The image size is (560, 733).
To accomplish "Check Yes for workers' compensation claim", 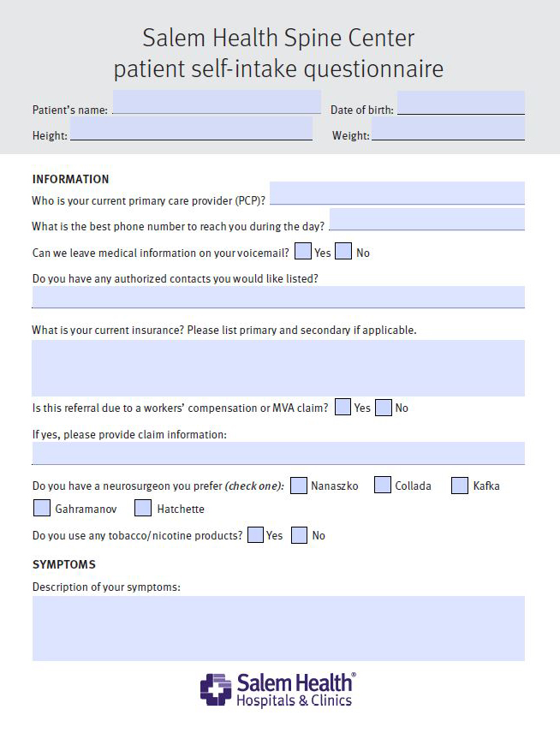I will pos(343,408).
